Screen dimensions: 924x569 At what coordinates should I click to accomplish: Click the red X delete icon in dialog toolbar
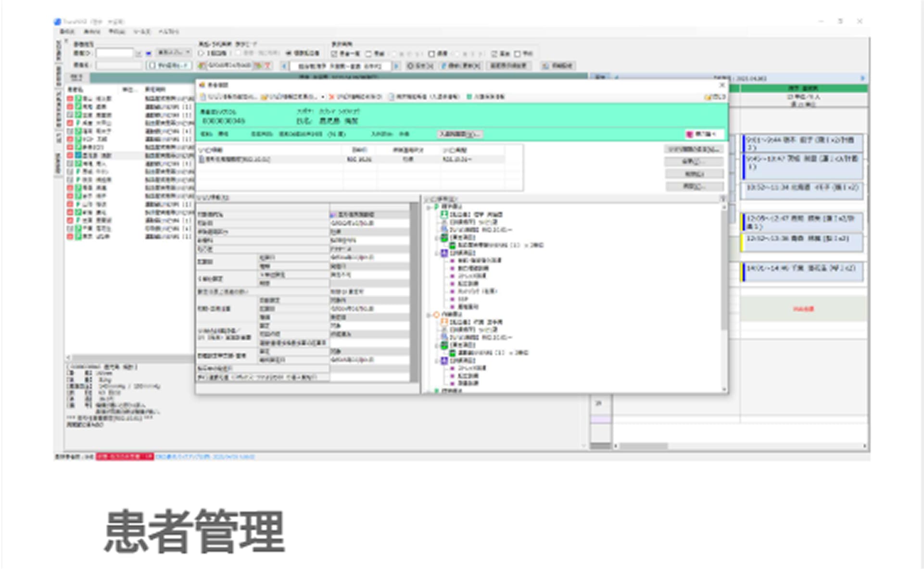331,97
